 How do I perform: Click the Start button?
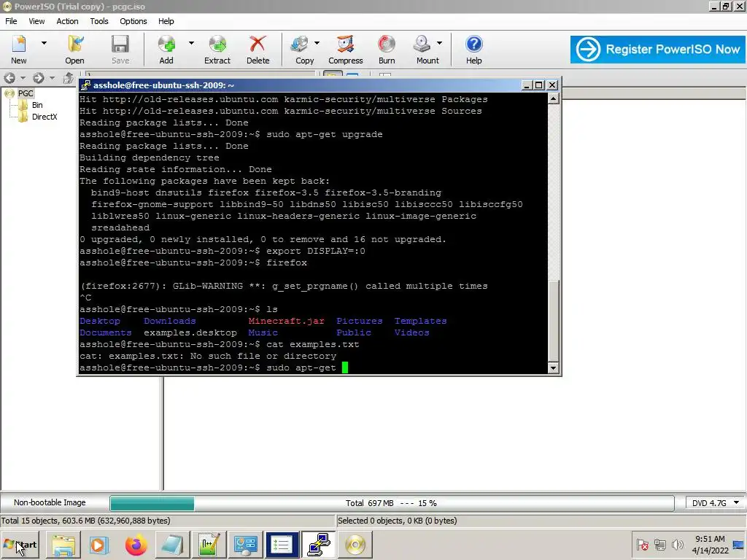20,545
